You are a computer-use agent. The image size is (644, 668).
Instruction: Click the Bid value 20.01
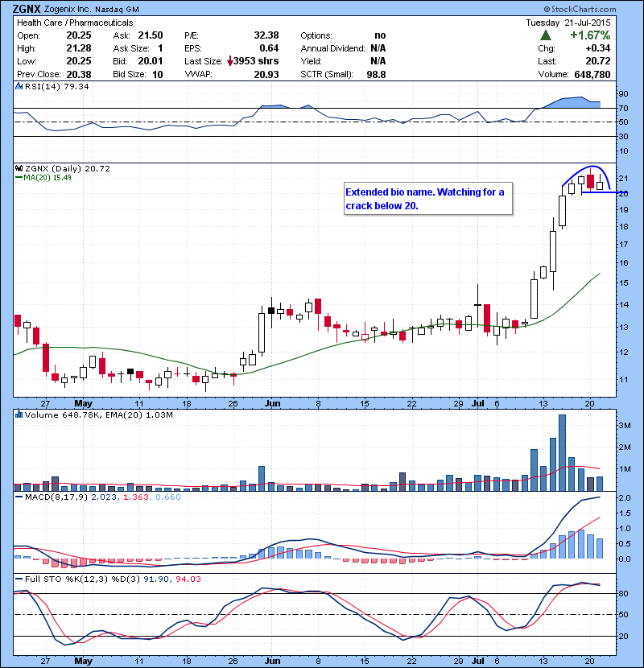click(x=151, y=61)
